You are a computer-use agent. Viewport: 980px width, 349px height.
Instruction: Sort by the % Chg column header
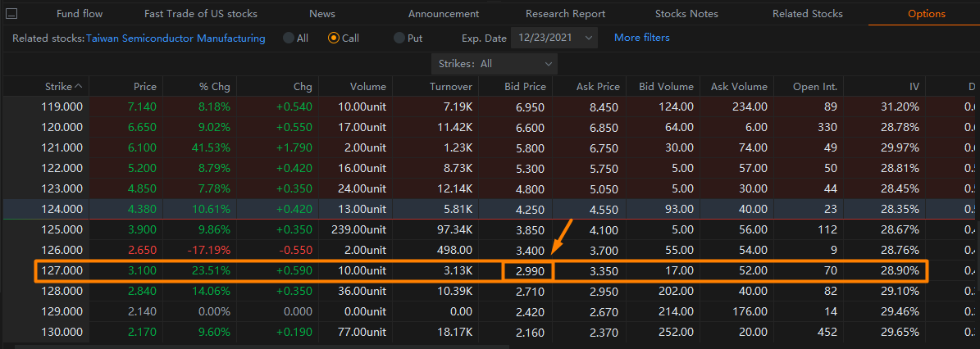click(x=214, y=86)
